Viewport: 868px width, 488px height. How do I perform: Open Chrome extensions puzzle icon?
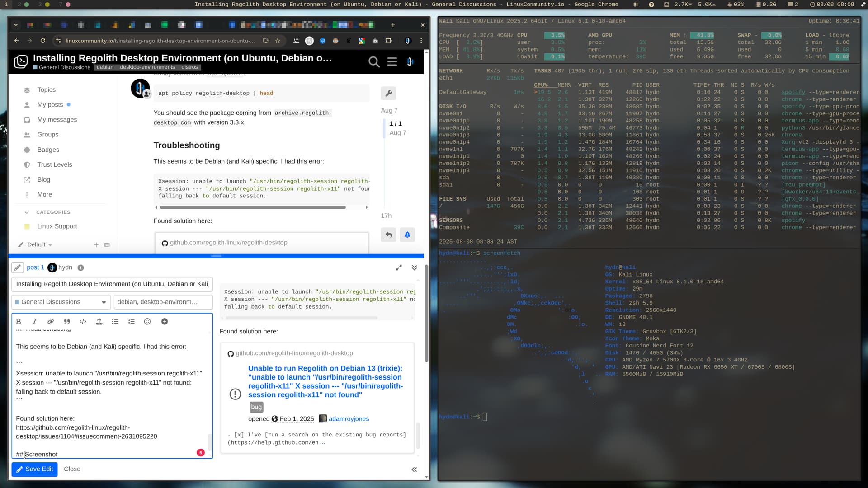tap(388, 41)
